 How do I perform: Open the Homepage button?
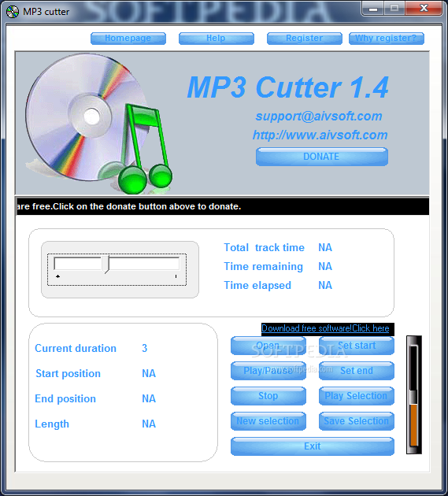pyautogui.click(x=128, y=39)
